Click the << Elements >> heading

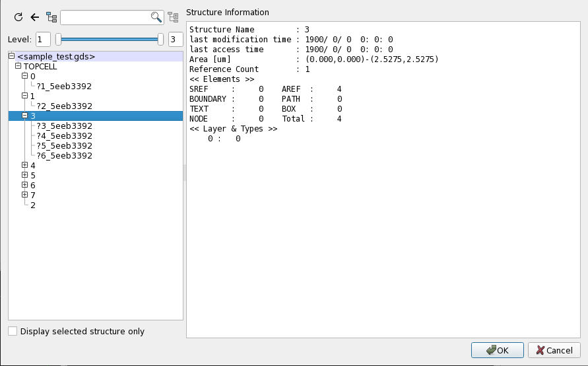tap(222, 79)
